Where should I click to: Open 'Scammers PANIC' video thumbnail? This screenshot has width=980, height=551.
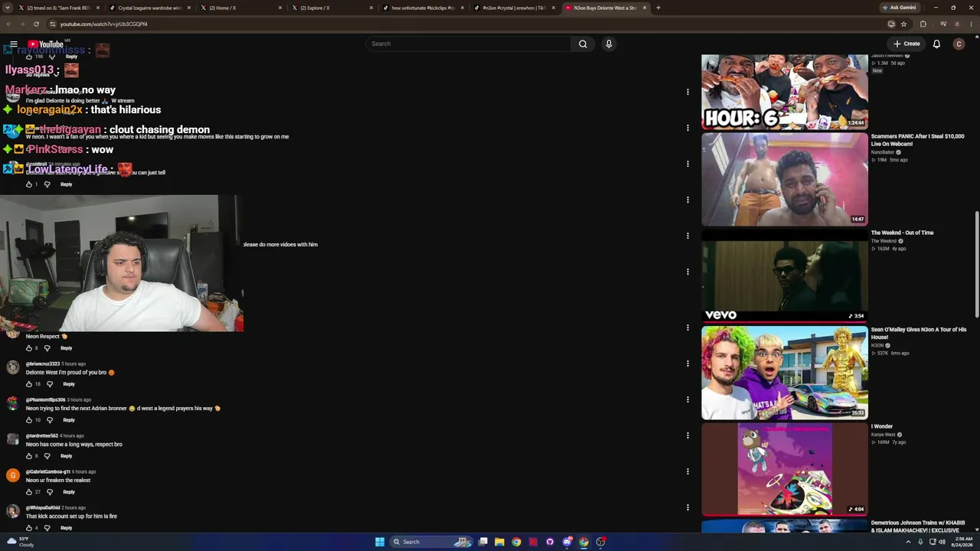(x=785, y=180)
